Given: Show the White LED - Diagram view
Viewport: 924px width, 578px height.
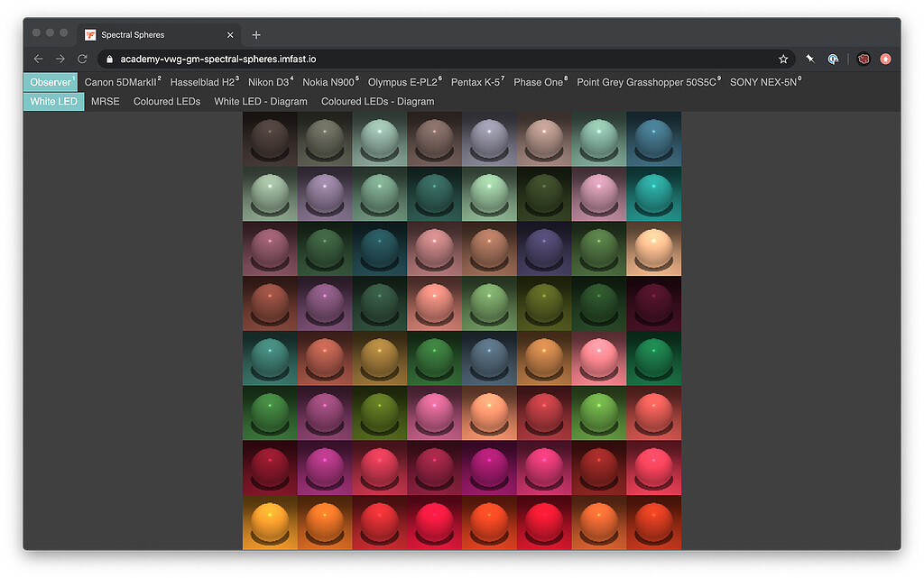Looking at the screenshot, I should click(260, 101).
